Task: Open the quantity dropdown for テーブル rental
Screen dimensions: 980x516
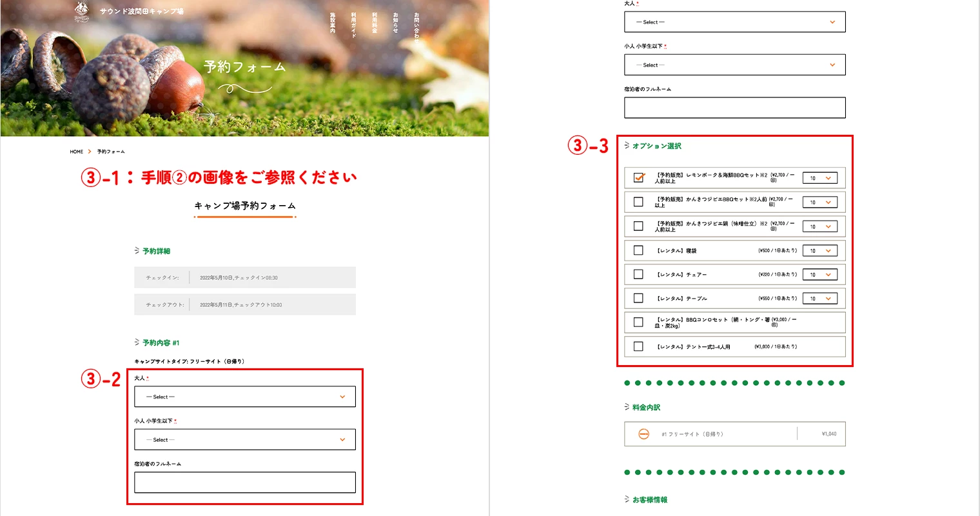Action: pos(819,299)
